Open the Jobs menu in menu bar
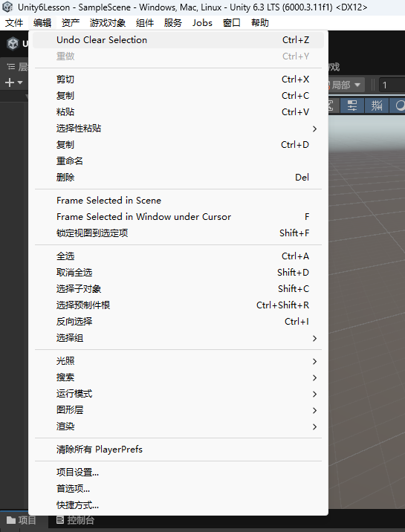 202,23
